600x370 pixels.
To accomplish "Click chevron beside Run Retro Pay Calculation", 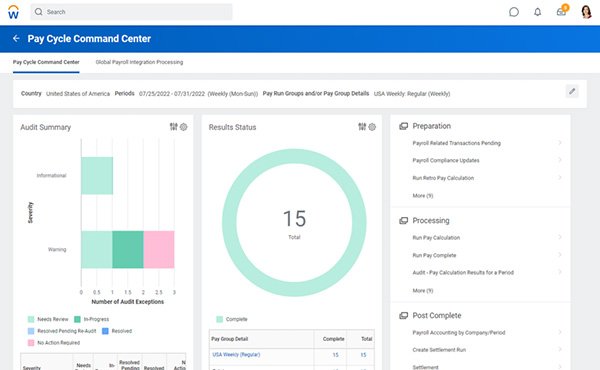I will coord(560,178).
